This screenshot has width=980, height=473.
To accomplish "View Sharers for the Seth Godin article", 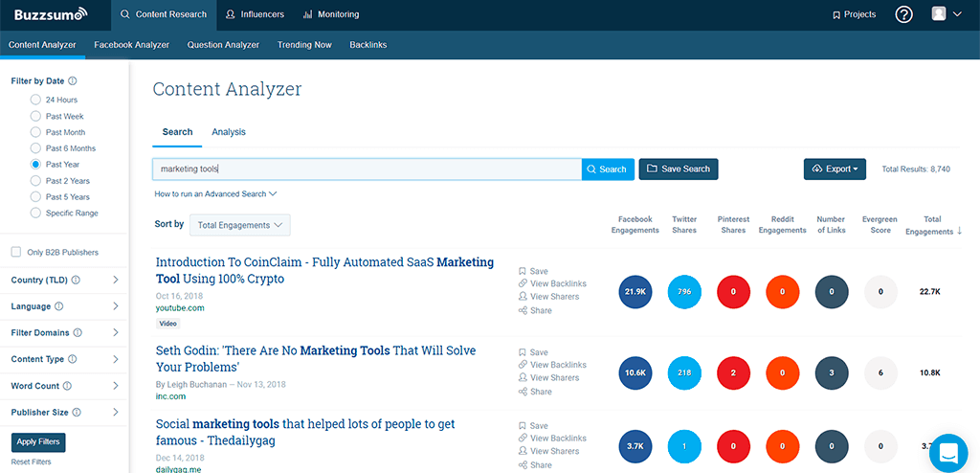I will point(548,378).
